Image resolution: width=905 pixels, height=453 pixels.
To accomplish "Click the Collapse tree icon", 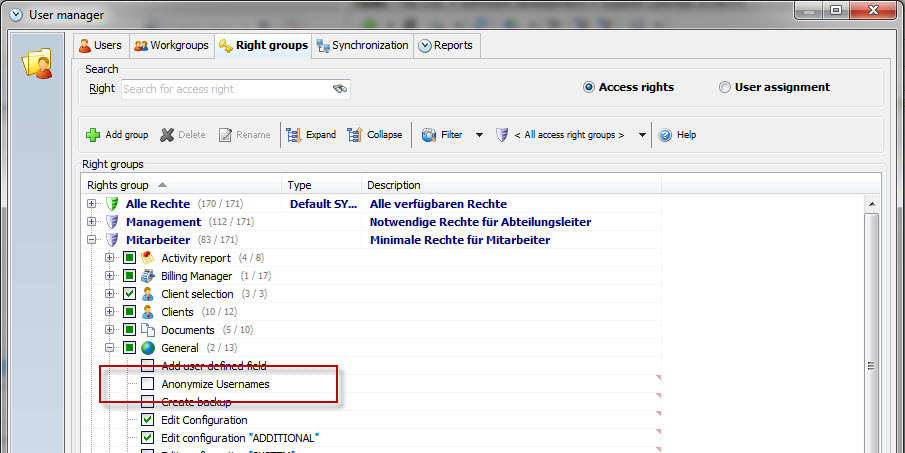I will point(355,135).
